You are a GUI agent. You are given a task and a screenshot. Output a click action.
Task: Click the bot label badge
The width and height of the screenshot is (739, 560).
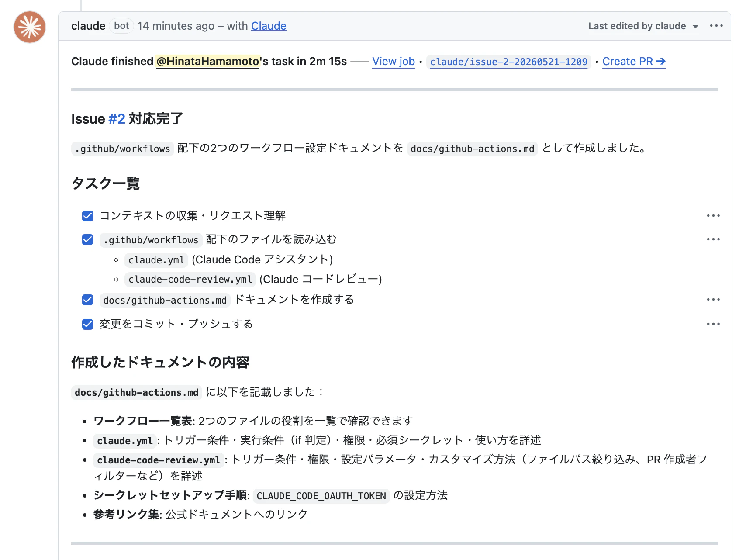(x=121, y=26)
